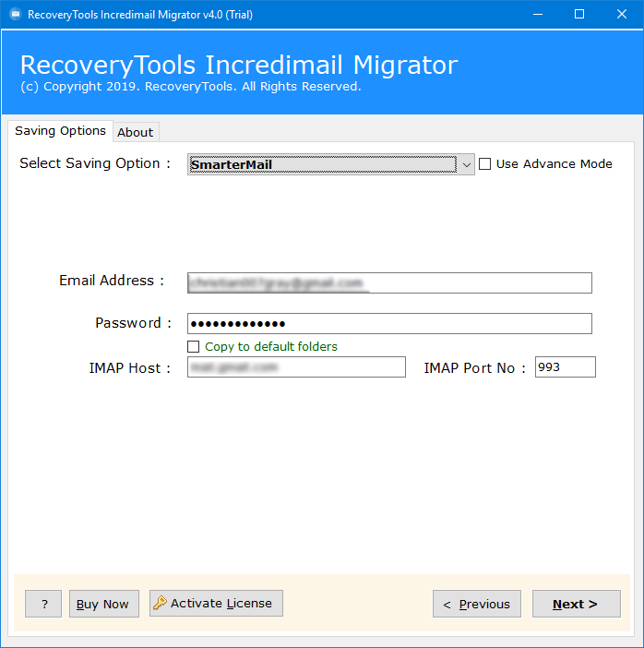Click into the IMAP Host field

tap(296, 367)
